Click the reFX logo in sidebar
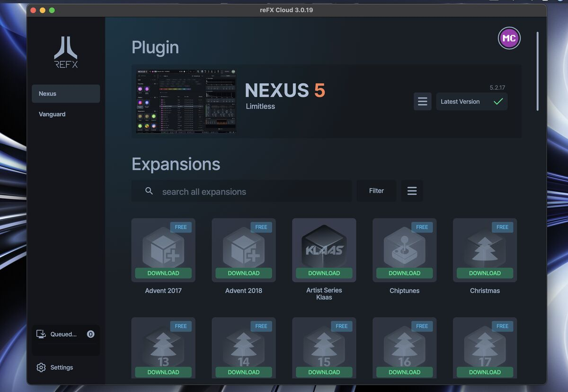The width and height of the screenshot is (568, 392). coord(66,52)
